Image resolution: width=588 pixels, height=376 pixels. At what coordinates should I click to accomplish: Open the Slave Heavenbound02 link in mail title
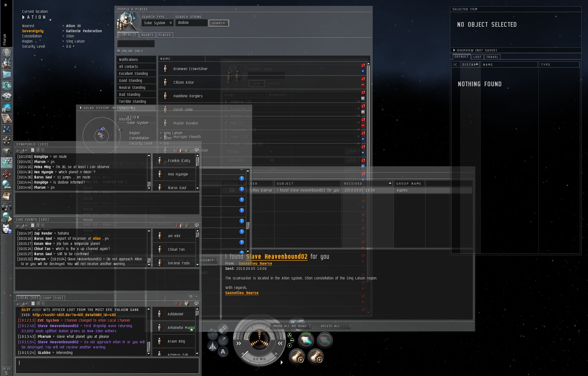click(x=277, y=257)
